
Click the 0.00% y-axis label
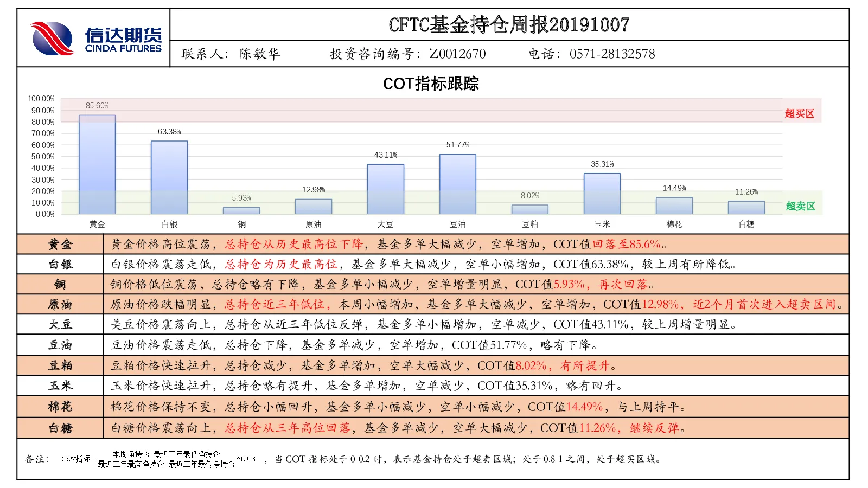point(45,214)
